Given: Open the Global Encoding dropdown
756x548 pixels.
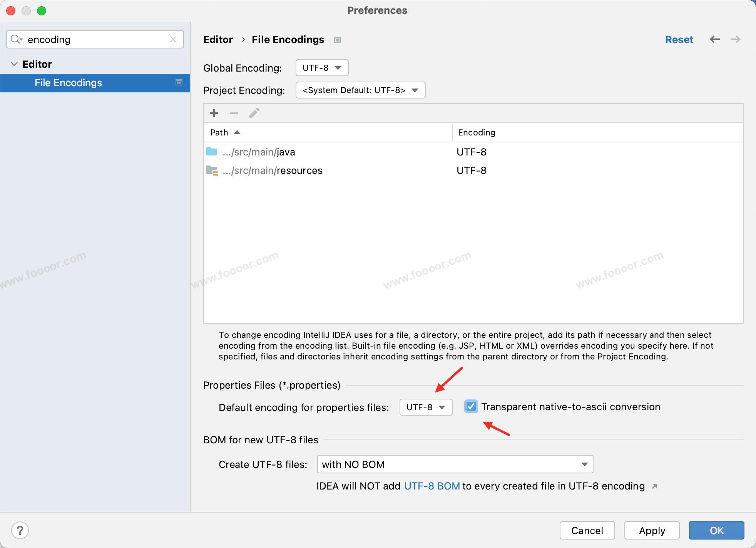Looking at the screenshot, I should coord(322,68).
